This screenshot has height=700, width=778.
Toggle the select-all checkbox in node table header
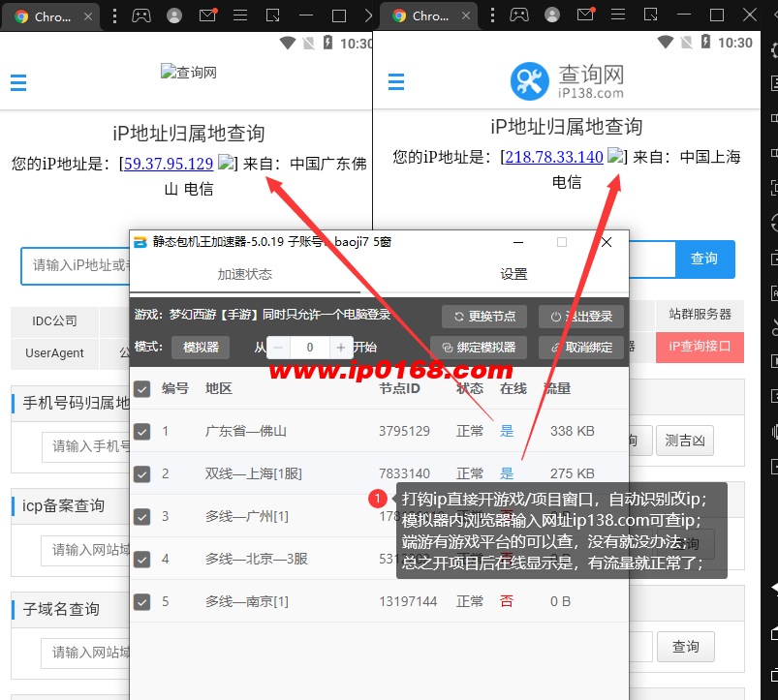click(141, 389)
